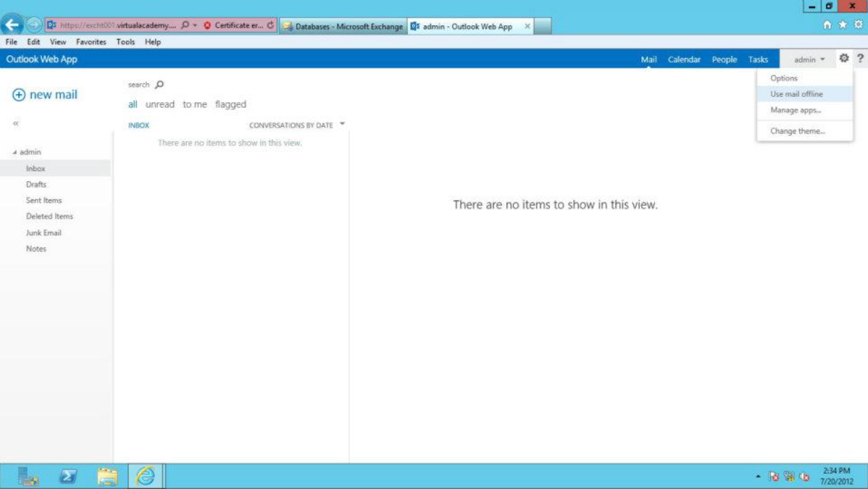Click the muted volume icon in the system tray
Viewport: 868px width, 489px height.
click(x=804, y=478)
